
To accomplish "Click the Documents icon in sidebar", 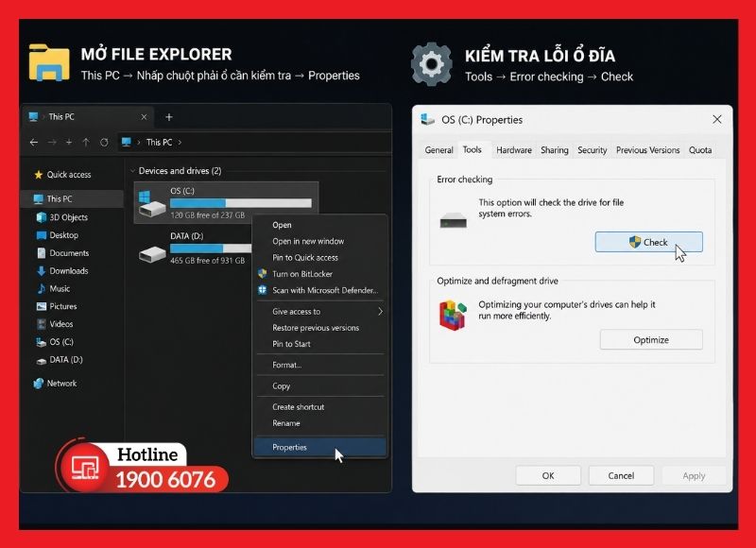I will [42, 253].
